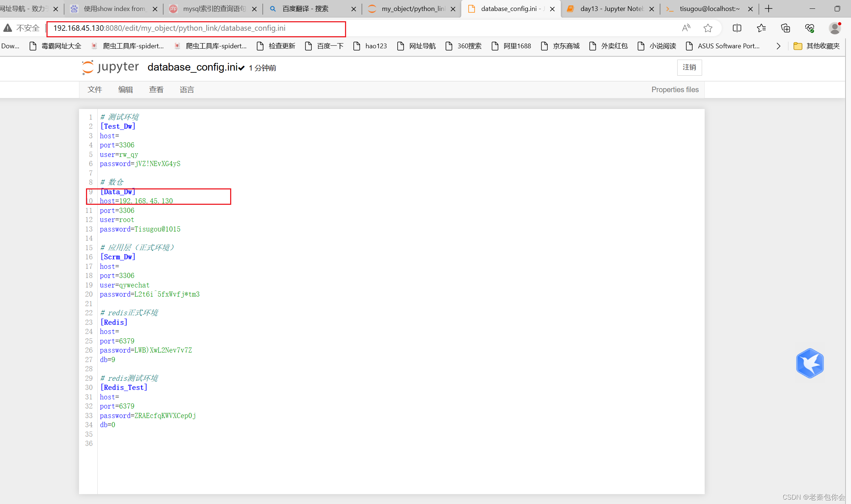
Task: Open the hao123 bookmark
Action: [370, 46]
